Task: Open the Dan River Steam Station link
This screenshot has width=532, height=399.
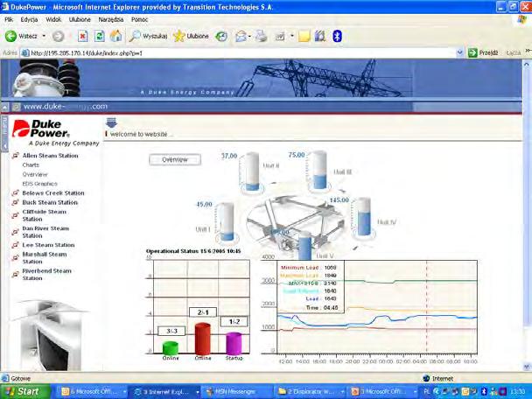Action: click(x=45, y=232)
